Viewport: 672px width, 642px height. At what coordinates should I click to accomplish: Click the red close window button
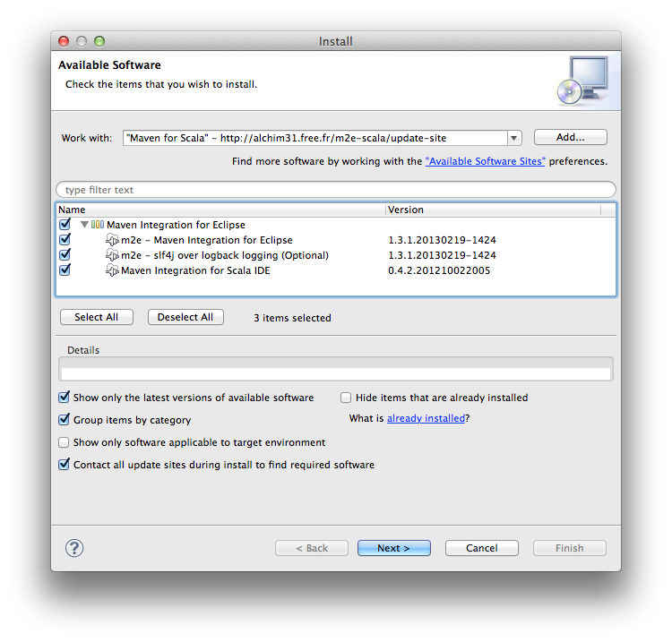[64, 41]
